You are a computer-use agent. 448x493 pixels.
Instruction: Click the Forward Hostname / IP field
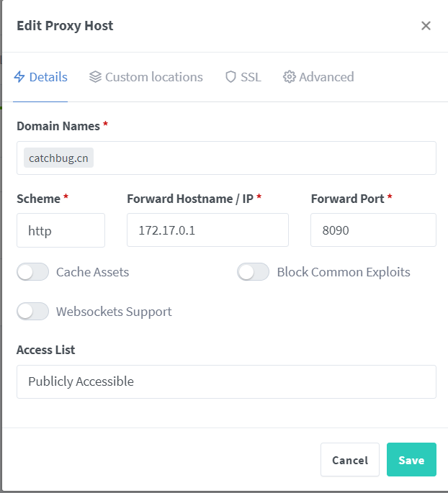click(x=207, y=230)
